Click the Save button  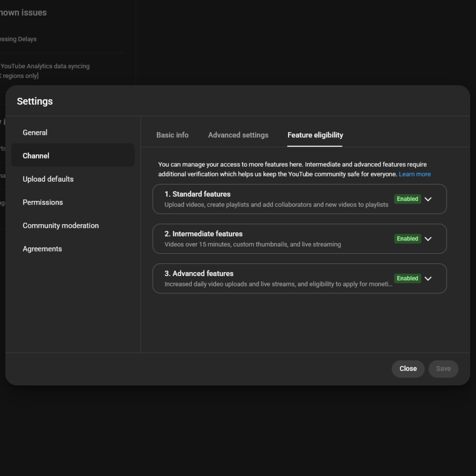(x=443, y=369)
